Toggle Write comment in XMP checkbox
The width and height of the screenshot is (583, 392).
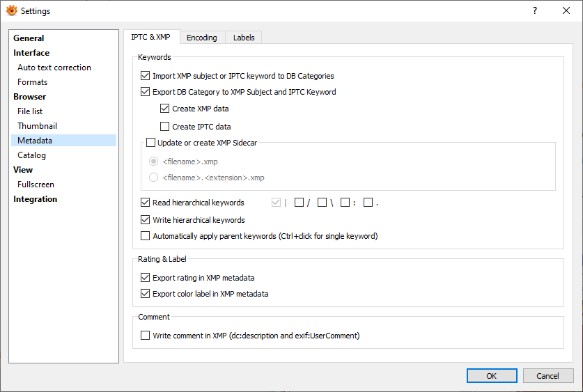[x=146, y=336]
